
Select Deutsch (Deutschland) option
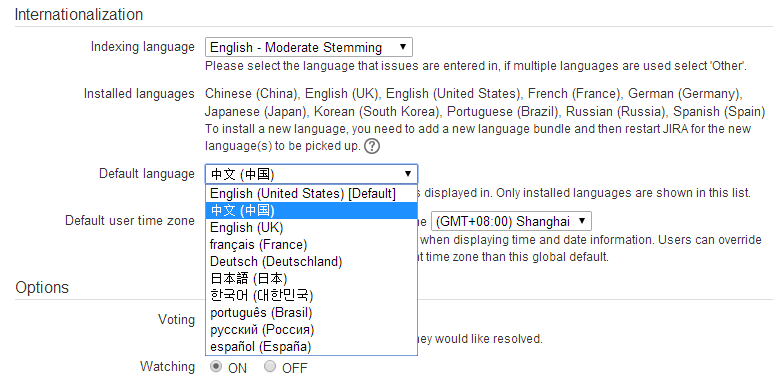(312, 261)
